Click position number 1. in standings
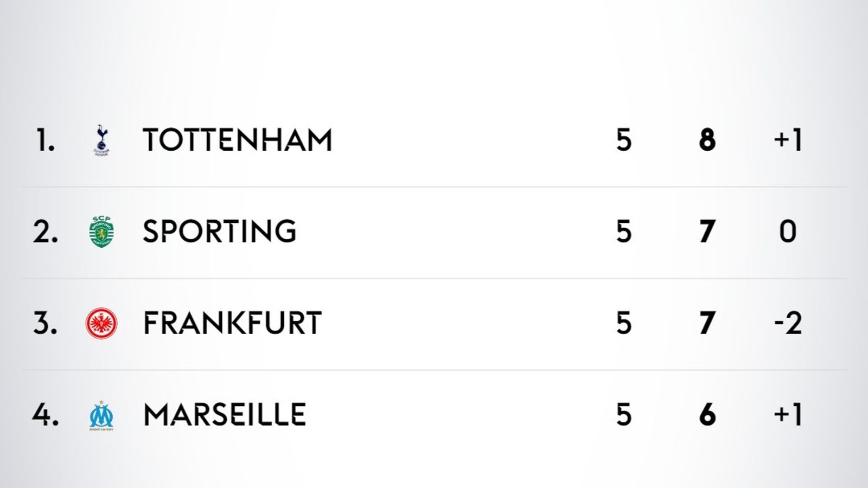 point(46,140)
